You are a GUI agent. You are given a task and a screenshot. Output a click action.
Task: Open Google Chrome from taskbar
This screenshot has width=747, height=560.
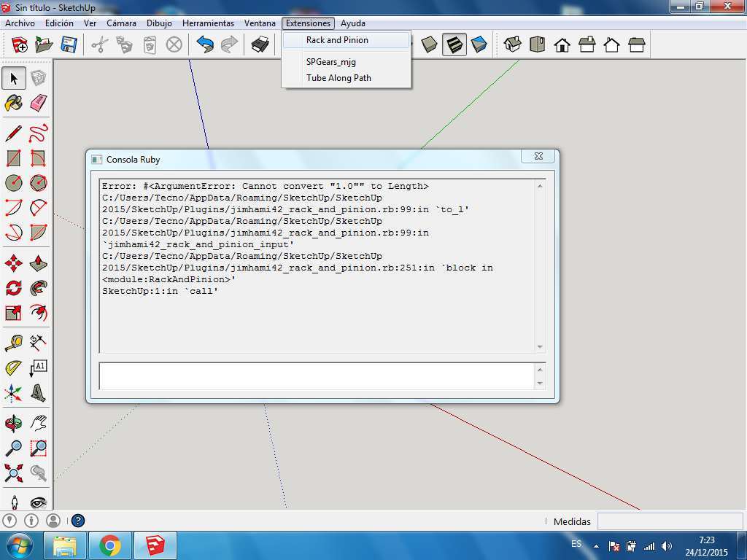click(x=110, y=545)
